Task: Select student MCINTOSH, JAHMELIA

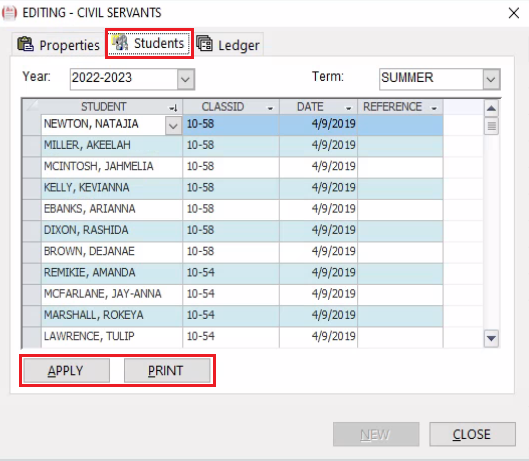Action: (112, 167)
